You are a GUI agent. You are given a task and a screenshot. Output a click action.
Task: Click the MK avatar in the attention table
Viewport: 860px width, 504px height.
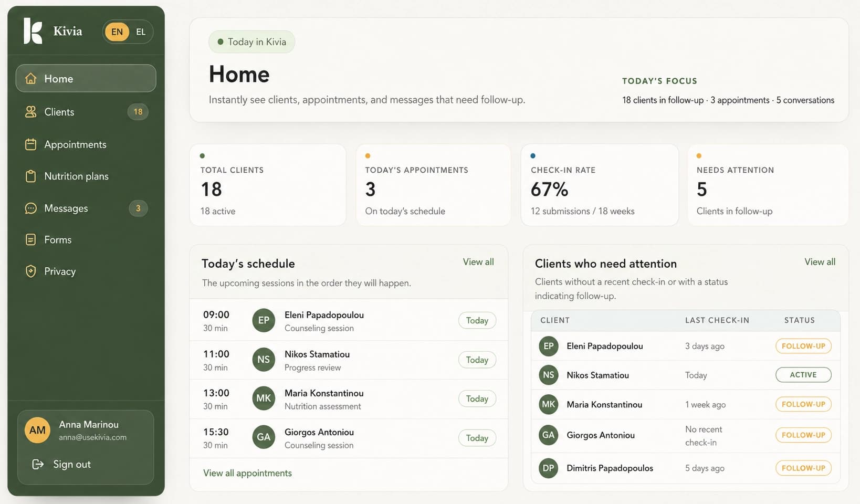pyautogui.click(x=549, y=404)
